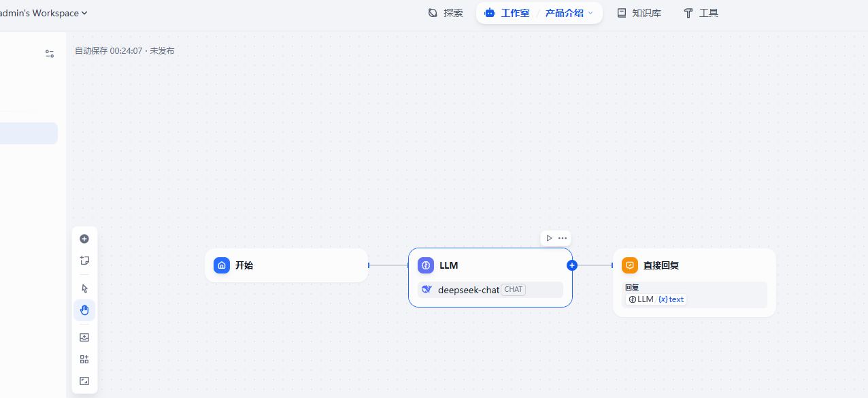868x398 pixels.
Task: Click the orange 直接回复 node icon
Action: click(x=630, y=265)
